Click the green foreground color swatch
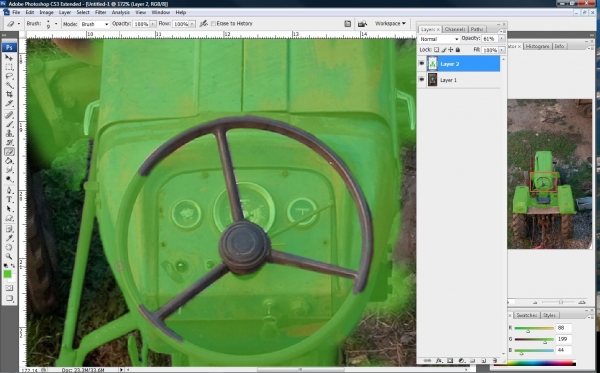This screenshot has height=373, width=600. [x=7, y=274]
